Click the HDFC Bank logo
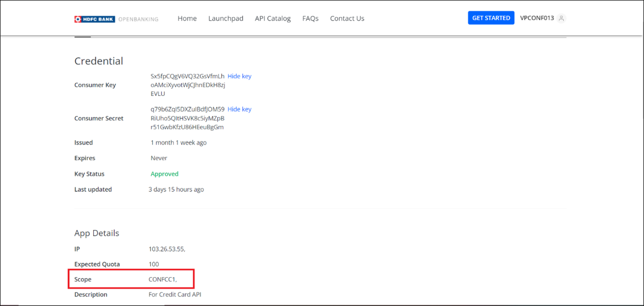Image resolution: width=644 pixels, height=306 pixels. (94, 19)
